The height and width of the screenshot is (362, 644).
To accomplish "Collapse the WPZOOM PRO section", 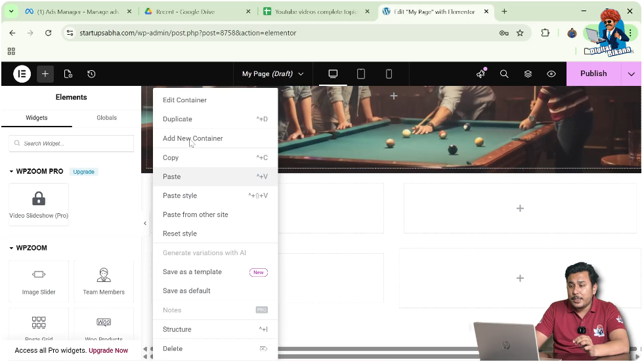I will pos(12,172).
